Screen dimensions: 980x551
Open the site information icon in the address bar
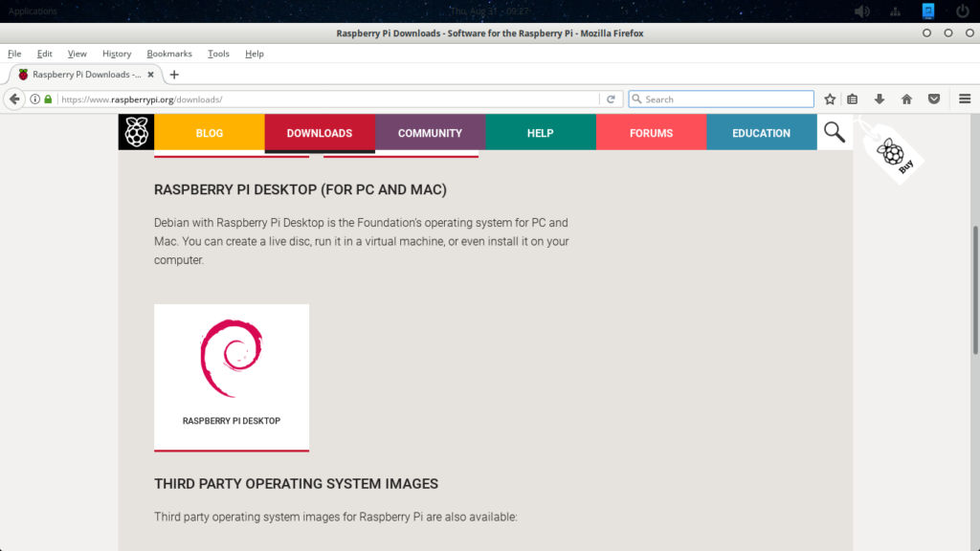(35, 99)
